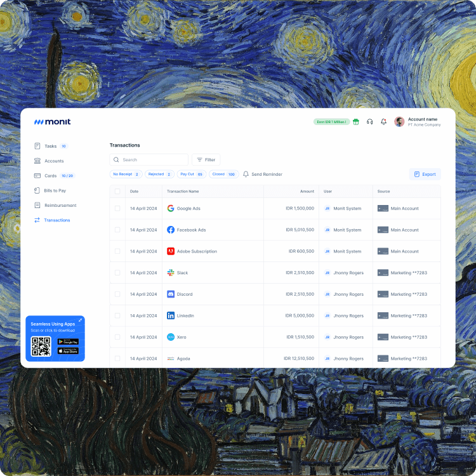Click the Send Reminder bell icon
This screenshot has height=476, width=476.
(x=246, y=174)
